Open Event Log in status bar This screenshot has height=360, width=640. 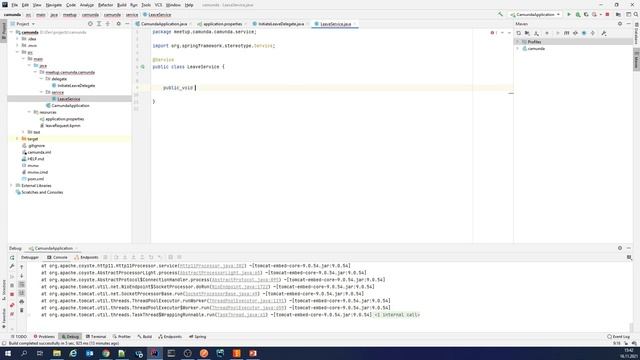click(x=619, y=337)
